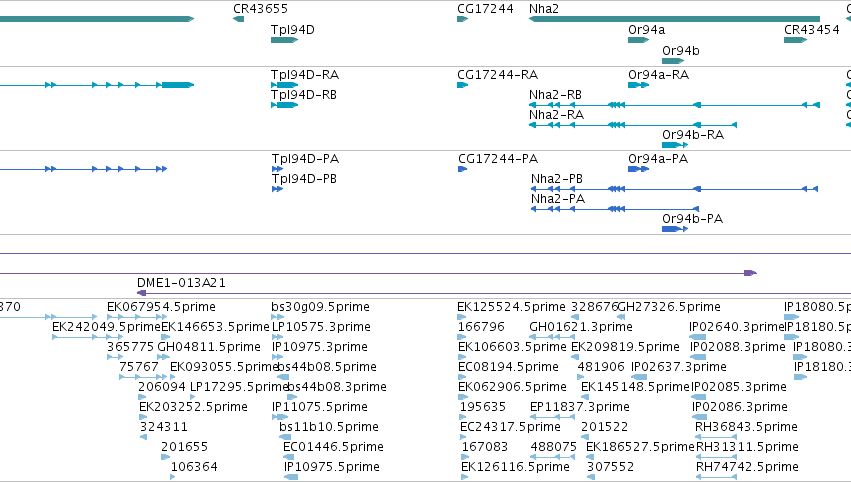The width and height of the screenshot is (851, 482).
Task: Click the LP17295.5prime EST label
Action: coord(239,387)
